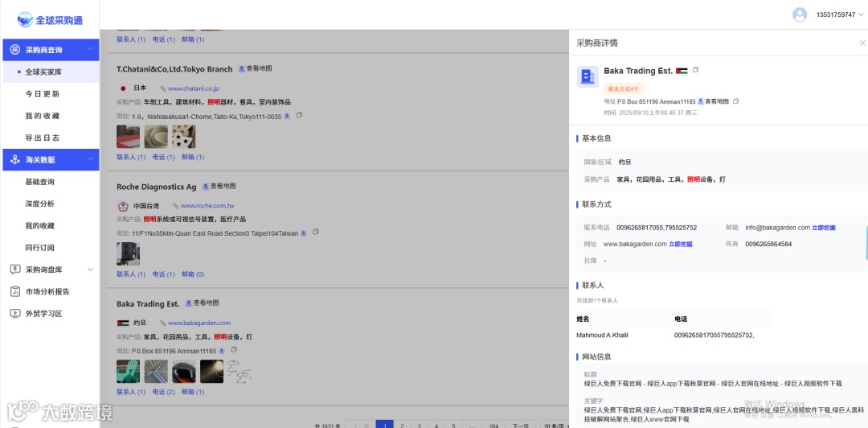Click the blue Baka Trading company building icon
Screen dimensions: 868x428
588,77
